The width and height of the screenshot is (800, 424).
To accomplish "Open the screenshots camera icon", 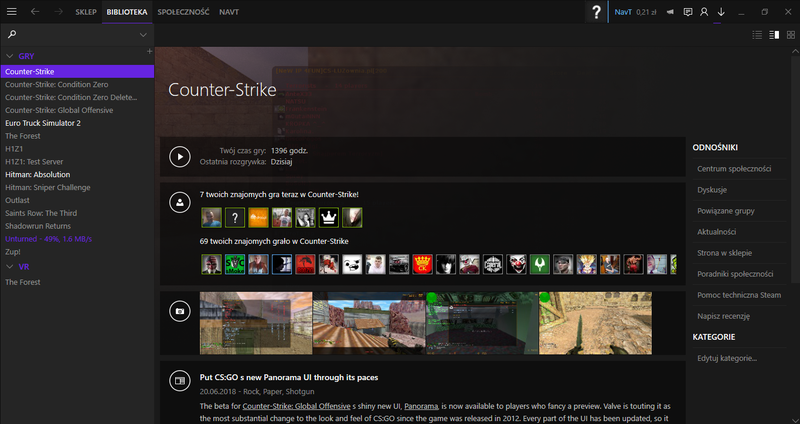I will (x=179, y=311).
